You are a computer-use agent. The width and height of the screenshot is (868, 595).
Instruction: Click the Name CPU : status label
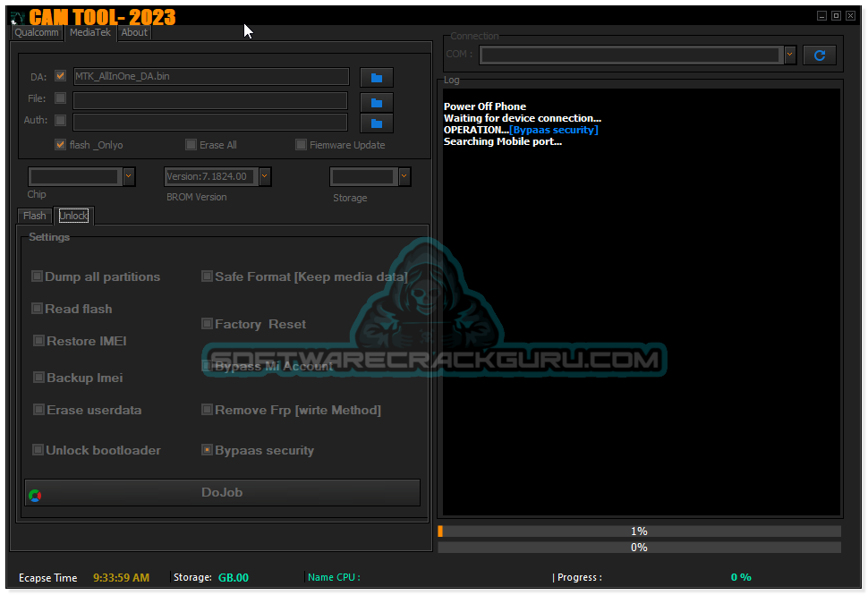[x=334, y=577]
